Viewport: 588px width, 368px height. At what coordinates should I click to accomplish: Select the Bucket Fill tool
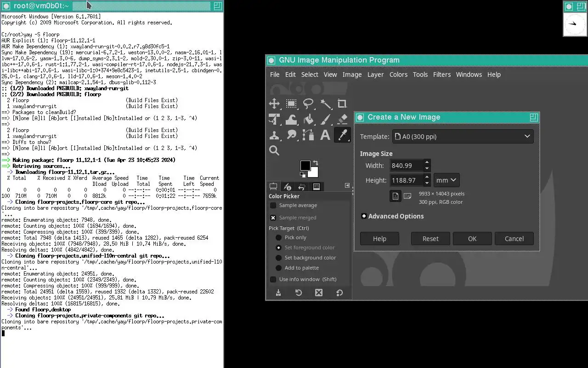(308, 119)
